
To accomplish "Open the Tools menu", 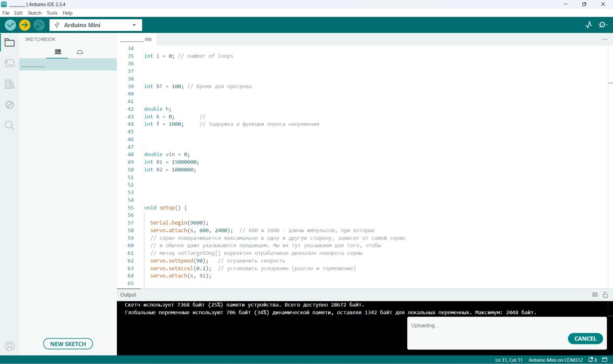I will pos(52,13).
